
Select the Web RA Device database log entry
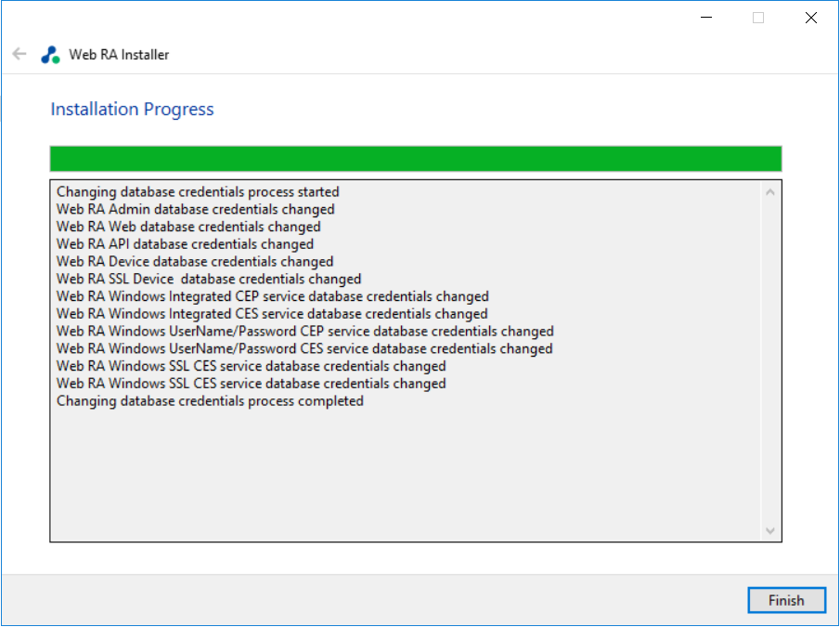pos(195,262)
